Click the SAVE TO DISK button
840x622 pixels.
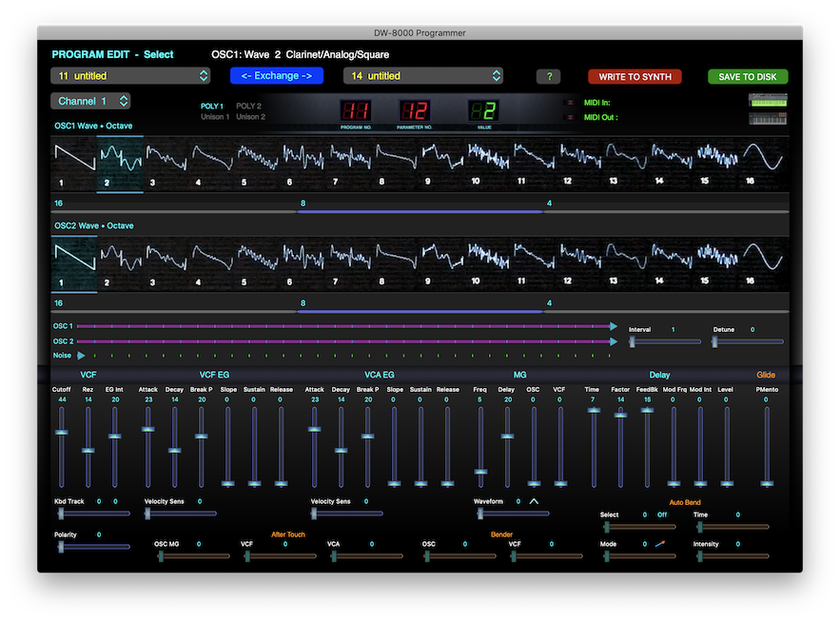(x=747, y=77)
